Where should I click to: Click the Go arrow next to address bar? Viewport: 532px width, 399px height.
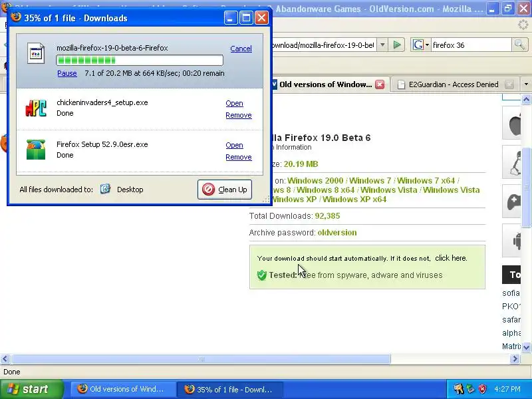[x=396, y=45]
